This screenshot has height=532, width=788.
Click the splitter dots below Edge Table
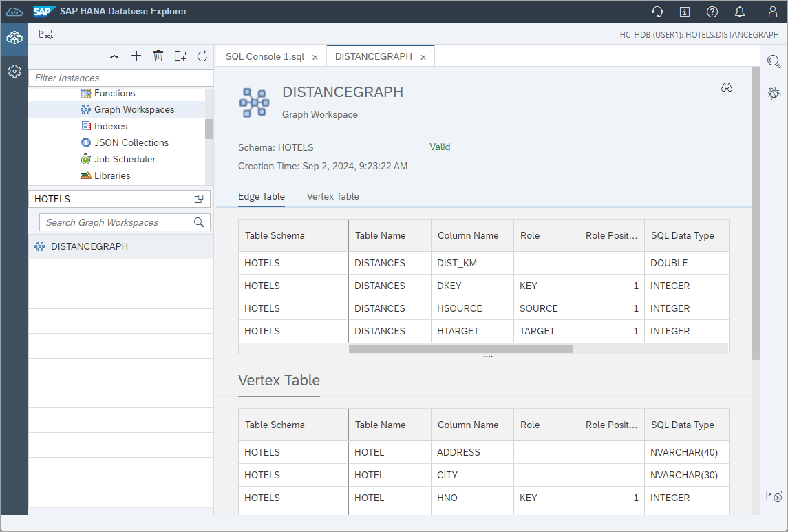[488, 357]
